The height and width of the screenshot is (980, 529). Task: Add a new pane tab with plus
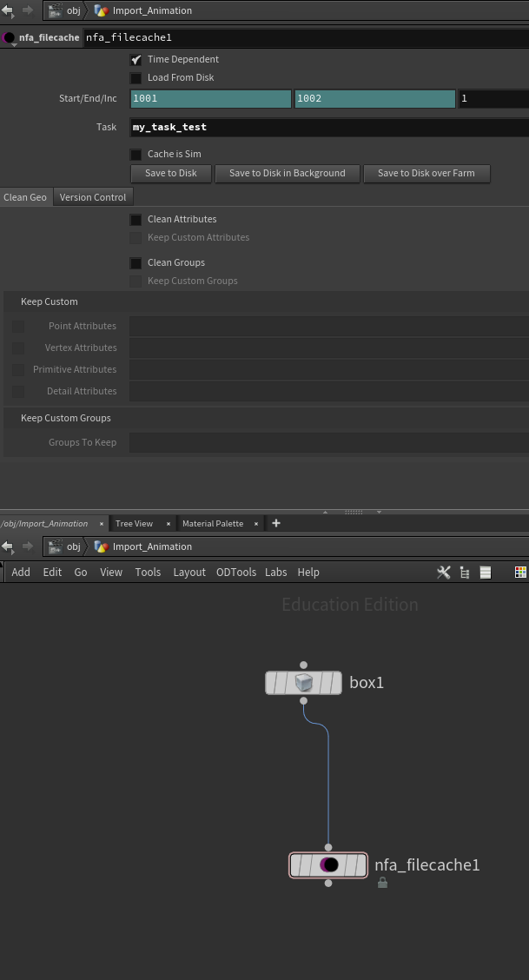coord(276,523)
